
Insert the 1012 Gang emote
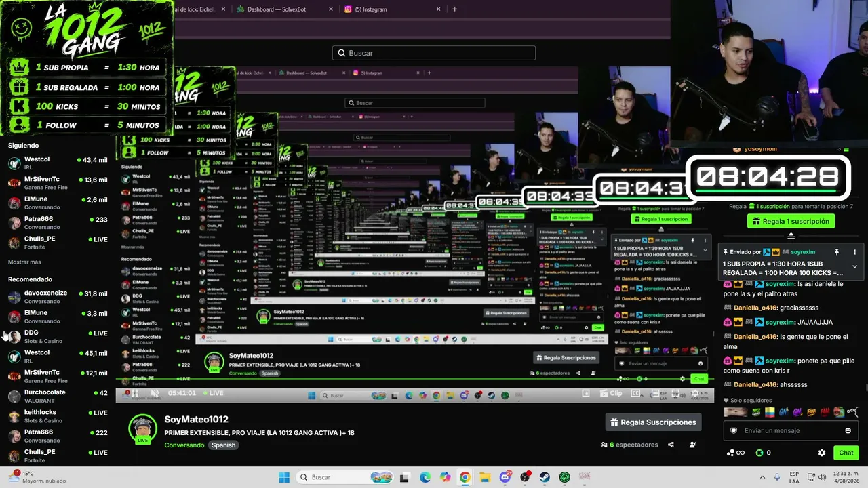tap(756, 411)
